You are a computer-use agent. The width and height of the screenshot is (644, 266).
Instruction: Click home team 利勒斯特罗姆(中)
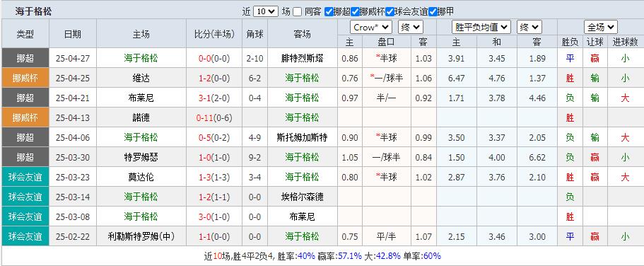pos(141,236)
